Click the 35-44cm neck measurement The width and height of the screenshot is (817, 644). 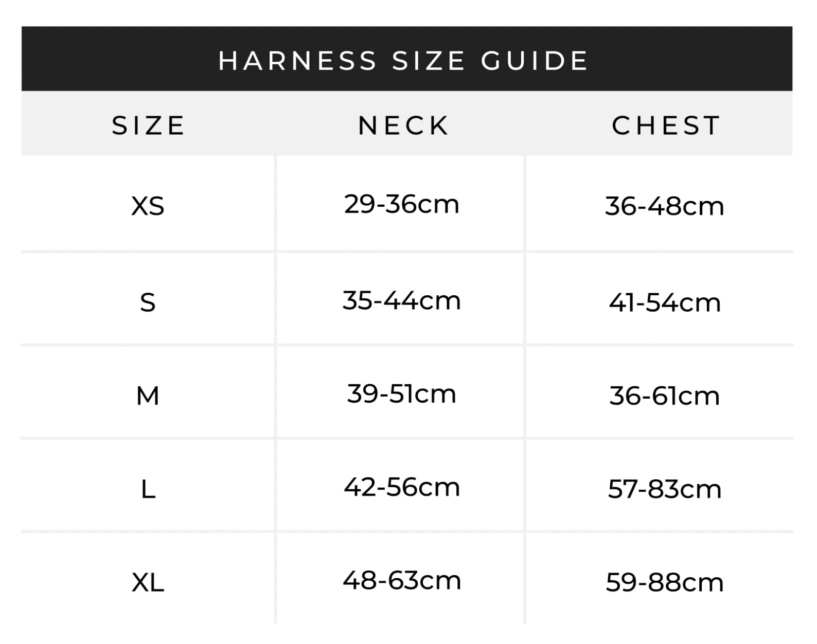401,300
